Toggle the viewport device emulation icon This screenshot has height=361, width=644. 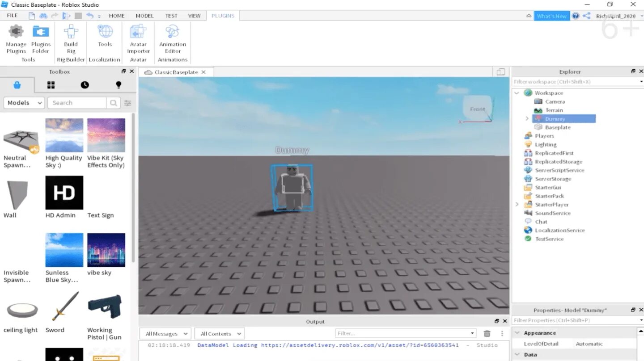[501, 72]
